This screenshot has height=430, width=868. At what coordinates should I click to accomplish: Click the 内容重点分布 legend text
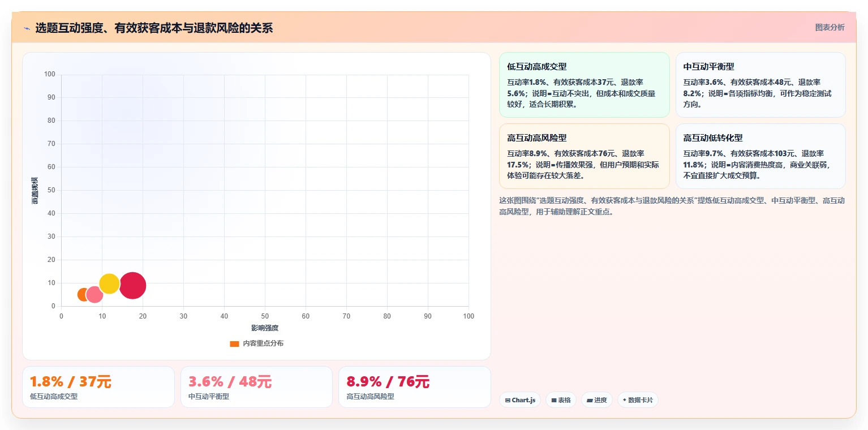(x=263, y=344)
